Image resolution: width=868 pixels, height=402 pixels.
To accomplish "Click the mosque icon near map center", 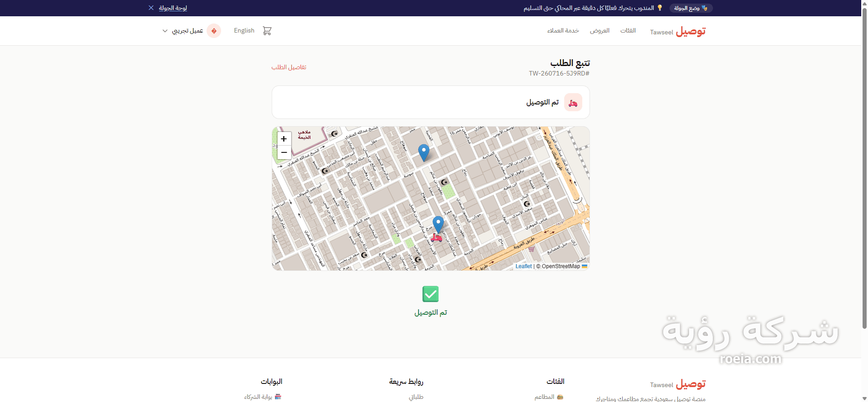I will [444, 182].
